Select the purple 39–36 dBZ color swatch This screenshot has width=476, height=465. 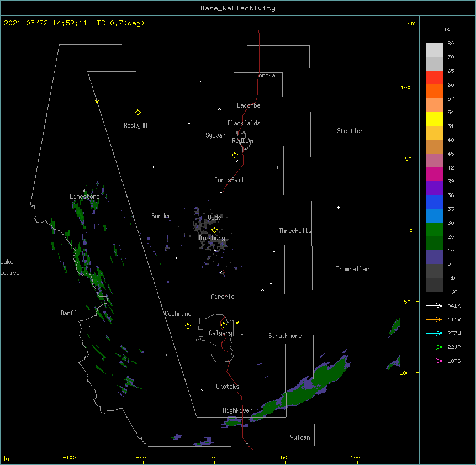[x=434, y=188]
